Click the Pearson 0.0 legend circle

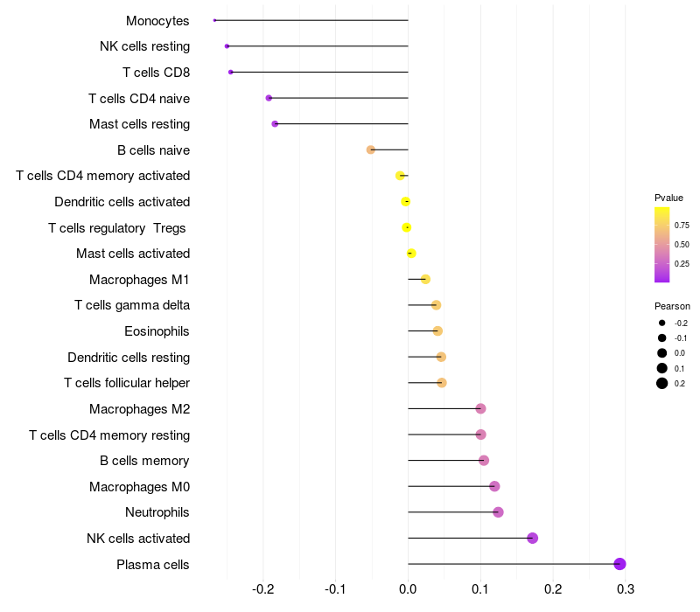(662, 353)
